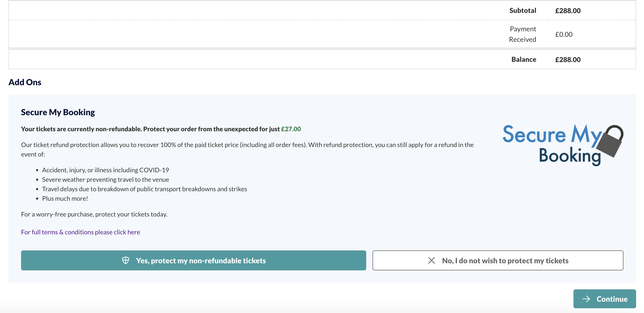Click the worry-free purchase sentence
The image size is (644, 313).
click(94, 214)
